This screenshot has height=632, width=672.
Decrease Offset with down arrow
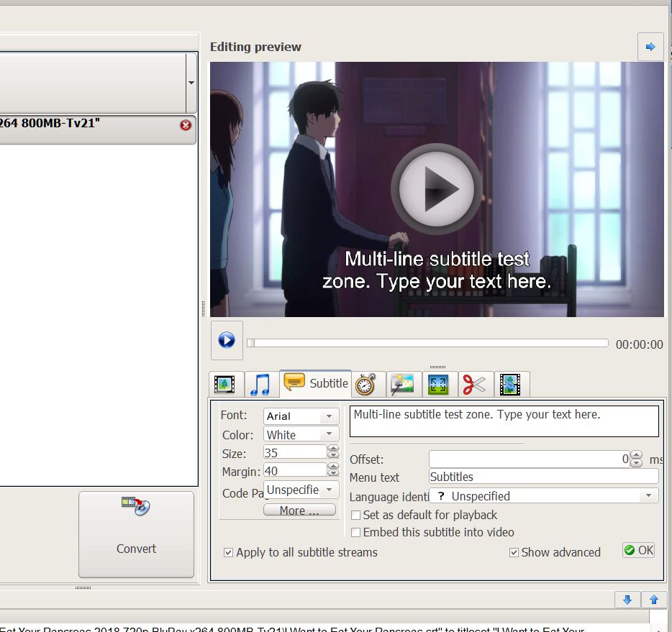(x=637, y=463)
